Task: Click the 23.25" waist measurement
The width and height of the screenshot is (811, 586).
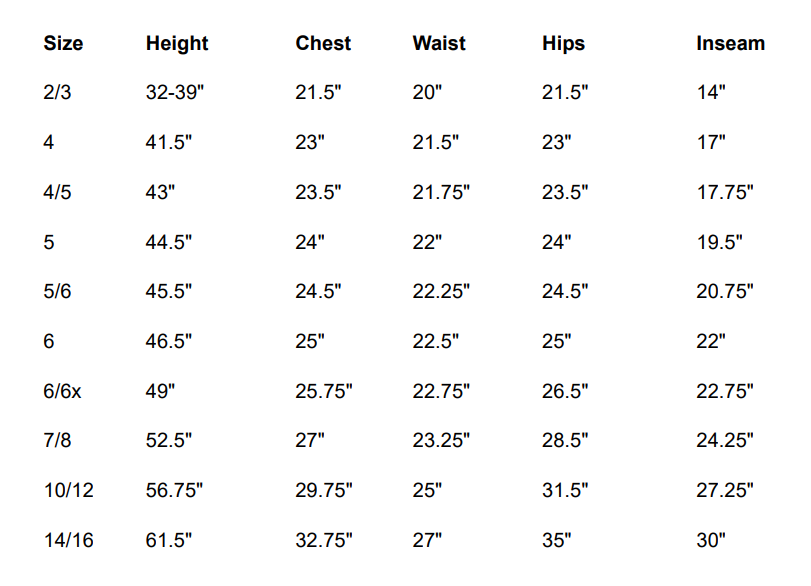Action: (441, 441)
